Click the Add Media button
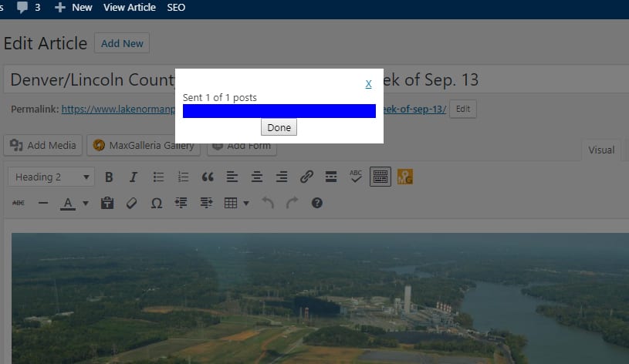The image size is (629, 364). [x=43, y=145]
